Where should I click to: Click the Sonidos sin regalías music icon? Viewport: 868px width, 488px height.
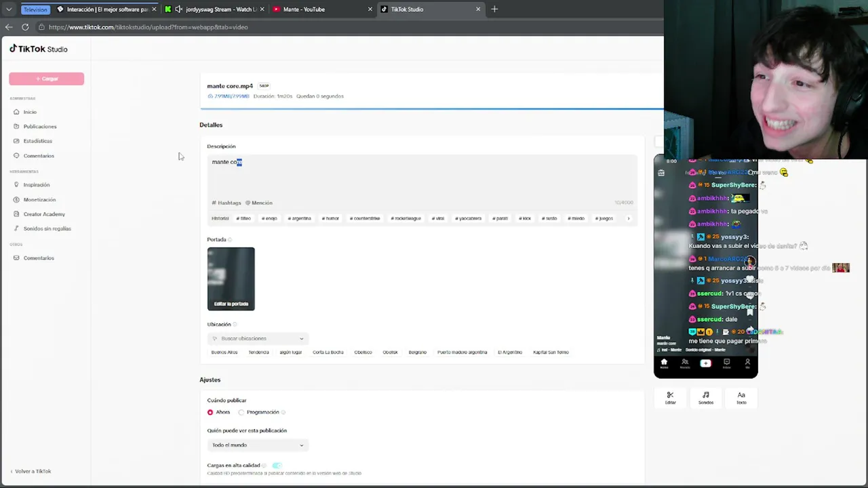pos(16,228)
